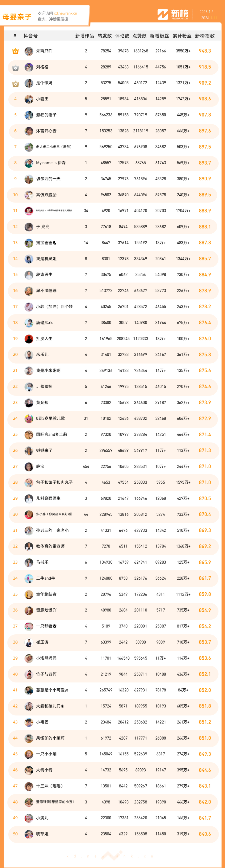Click 刘格格's index score 918.5
Screen dimensions: 225x868
pos(205,67)
